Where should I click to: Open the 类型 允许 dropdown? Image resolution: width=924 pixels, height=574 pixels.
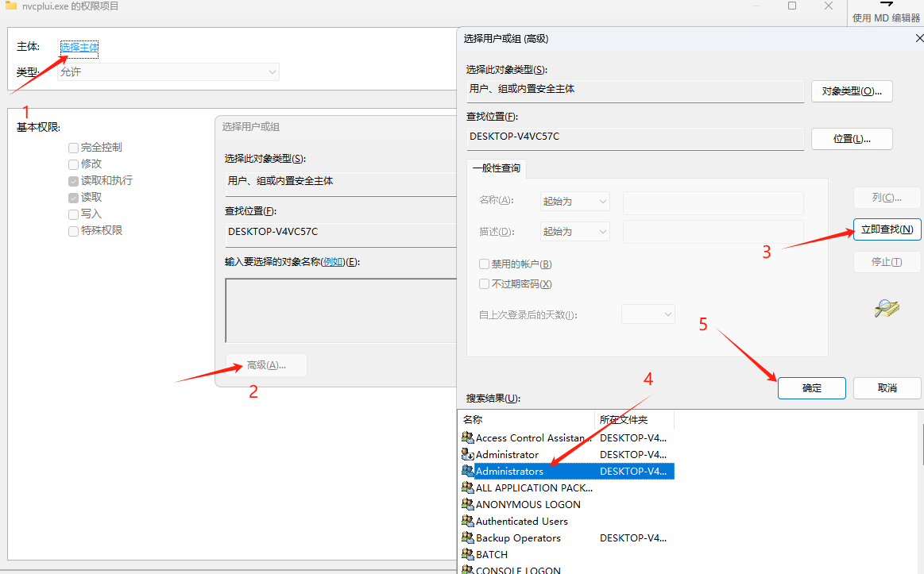pos(168,71)
